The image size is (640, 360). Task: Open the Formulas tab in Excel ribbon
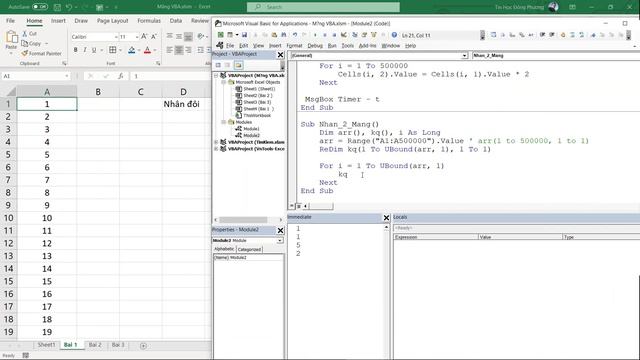pos(149,20)
